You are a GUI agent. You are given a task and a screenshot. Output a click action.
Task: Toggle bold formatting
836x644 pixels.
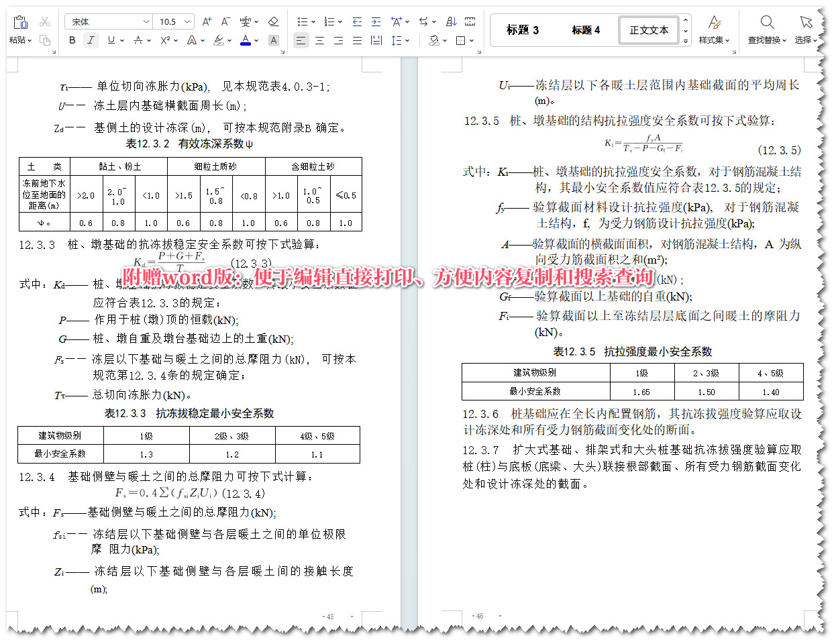click(x=72, y=40)
